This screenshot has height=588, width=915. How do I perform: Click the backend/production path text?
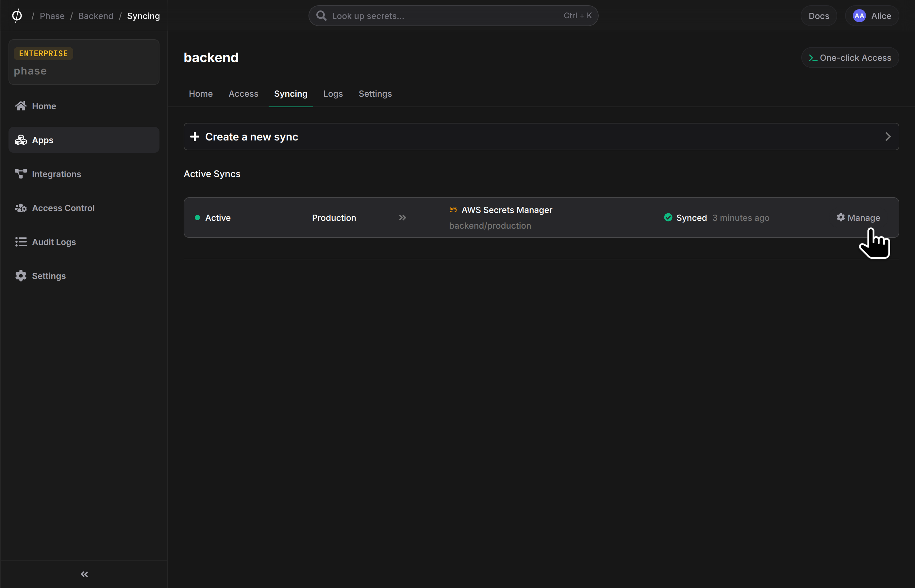click(x=490, y=226)
